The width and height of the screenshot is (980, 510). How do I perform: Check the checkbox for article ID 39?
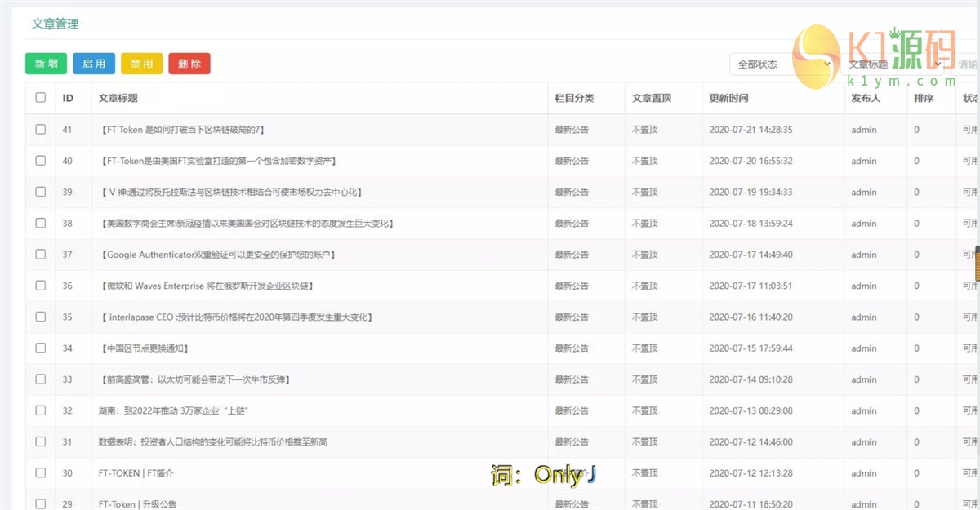pyautogui.click(x=41, y=192)
